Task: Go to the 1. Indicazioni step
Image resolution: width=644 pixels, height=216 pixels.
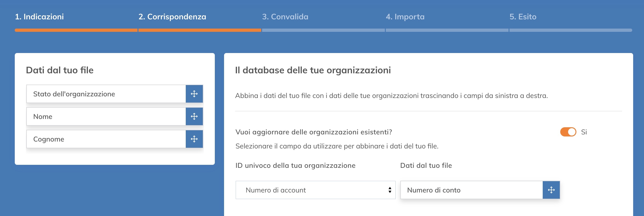Action: (x=39, y=17)
